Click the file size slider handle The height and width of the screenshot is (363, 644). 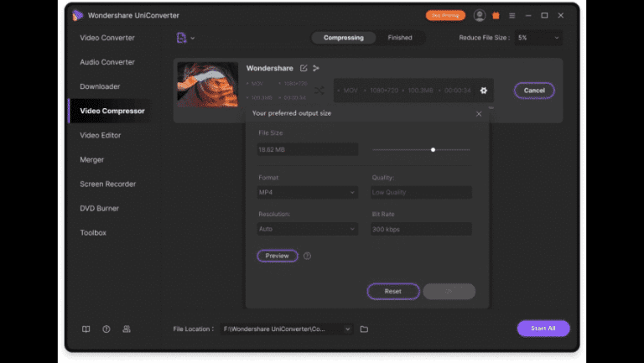[433, 149]
